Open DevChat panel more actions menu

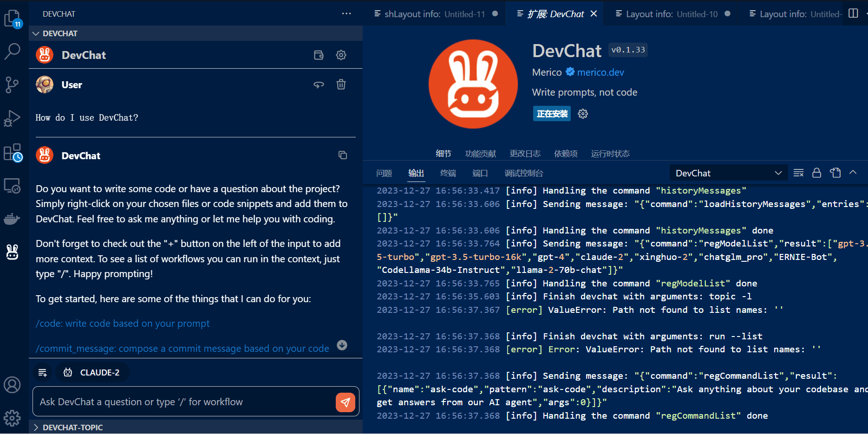[346, 14]
